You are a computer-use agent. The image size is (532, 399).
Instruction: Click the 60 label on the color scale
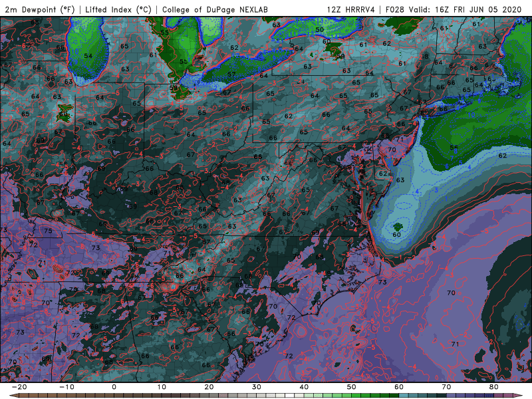399,387
